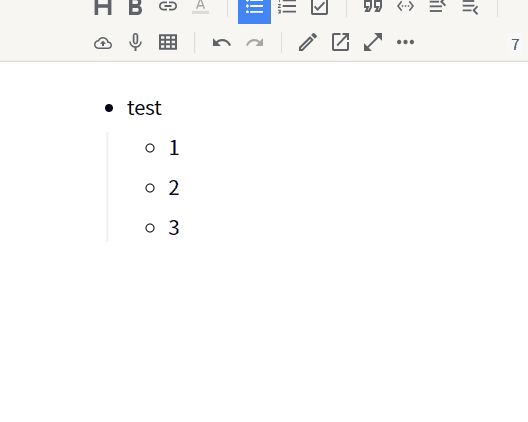Open the more options menu

(405, 42)
